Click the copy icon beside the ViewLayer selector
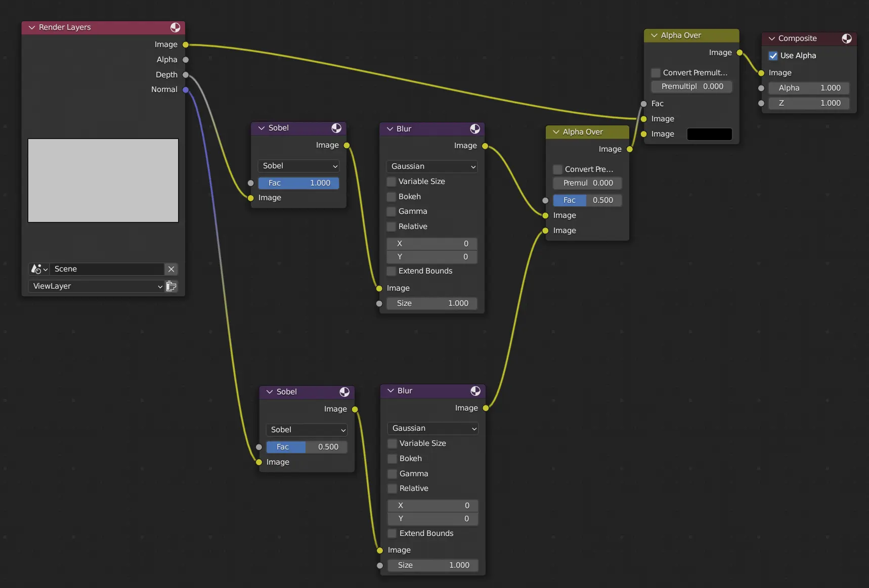This screenshot has height=588, width=869. point(171,286)
